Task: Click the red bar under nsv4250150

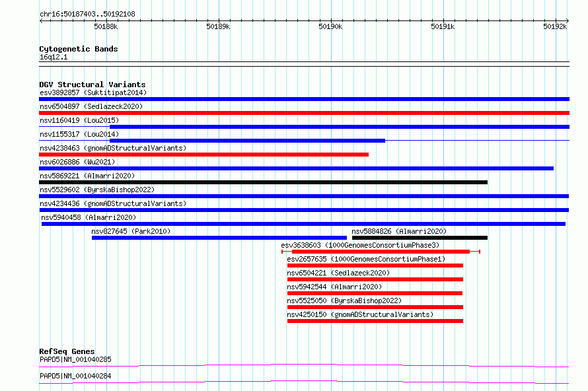Action: pos(375,321)
